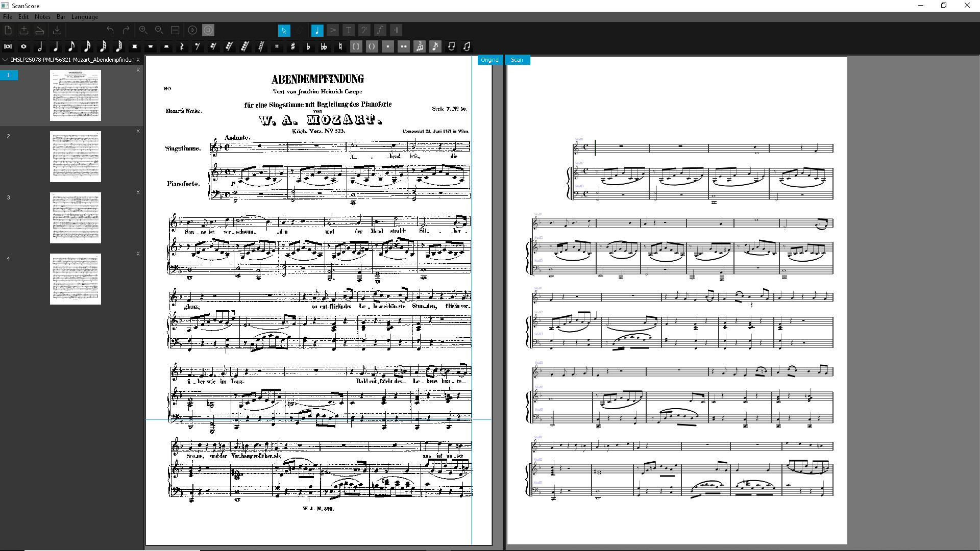The height and width of the screenshot is (551, 980).
Task: Open the clef symbols tool
Action: [x=364, y=31]
